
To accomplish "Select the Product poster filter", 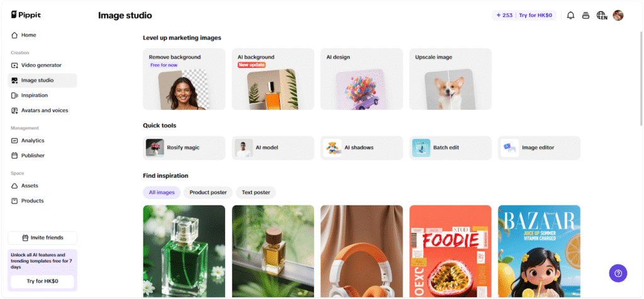I will pyautogui.click(x=208, y=192).
